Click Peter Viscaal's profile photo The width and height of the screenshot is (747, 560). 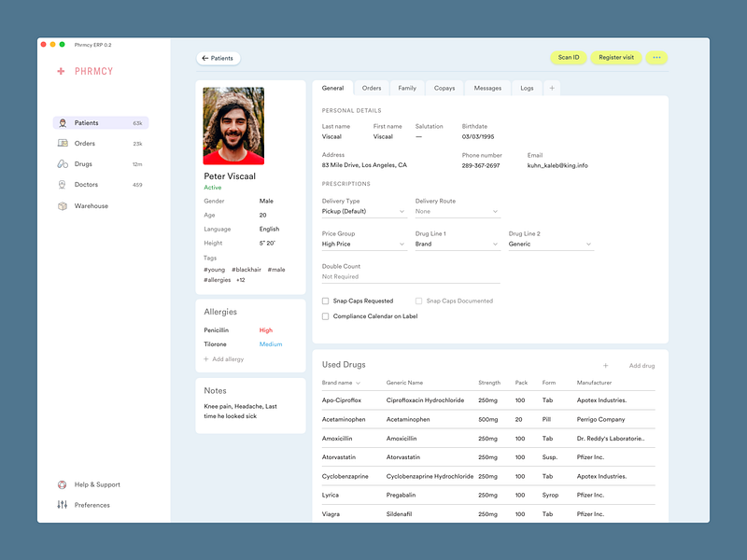point(233,126)
